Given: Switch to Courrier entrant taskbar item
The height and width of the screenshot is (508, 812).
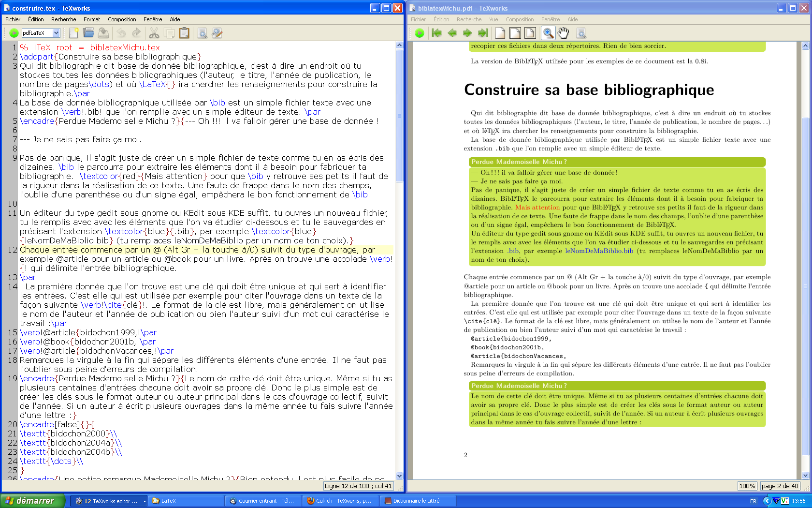Looking at the screenshot, I should pyautogui.click(x=263, y=501).
